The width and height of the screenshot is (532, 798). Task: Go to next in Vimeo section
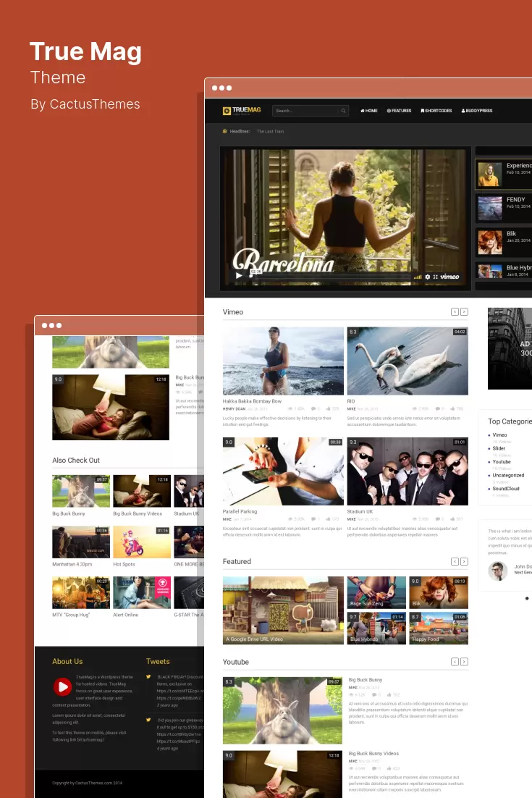point(465,311)
